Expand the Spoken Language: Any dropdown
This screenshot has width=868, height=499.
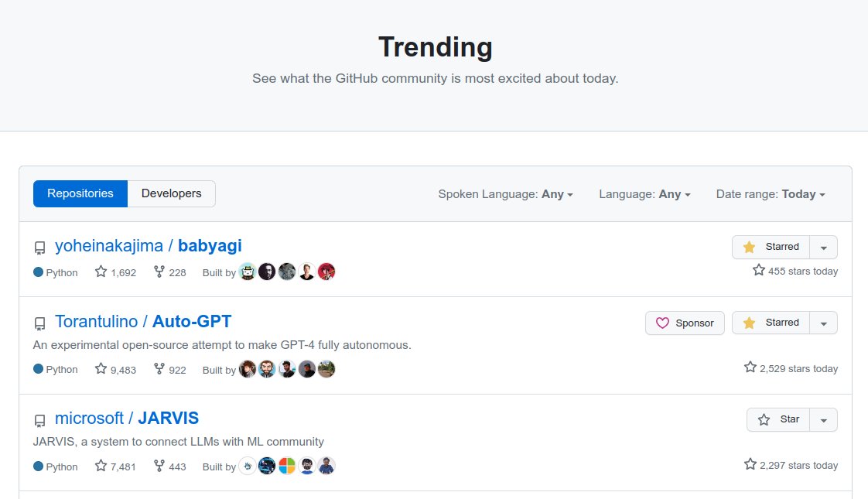[505, 194]
